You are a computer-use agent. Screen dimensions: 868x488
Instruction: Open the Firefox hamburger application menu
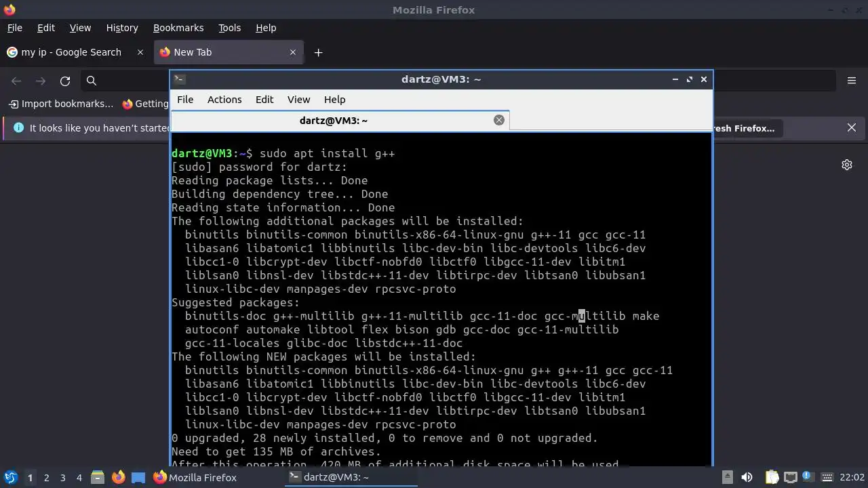coord(852,81)
